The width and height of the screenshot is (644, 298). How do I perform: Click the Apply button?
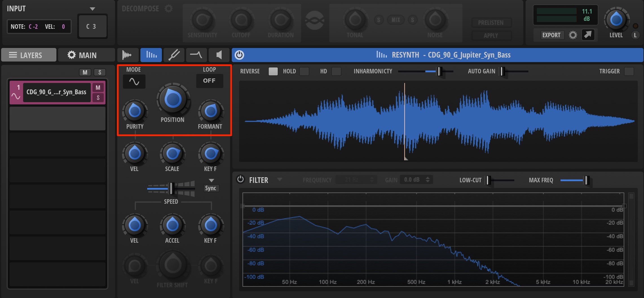491,36
